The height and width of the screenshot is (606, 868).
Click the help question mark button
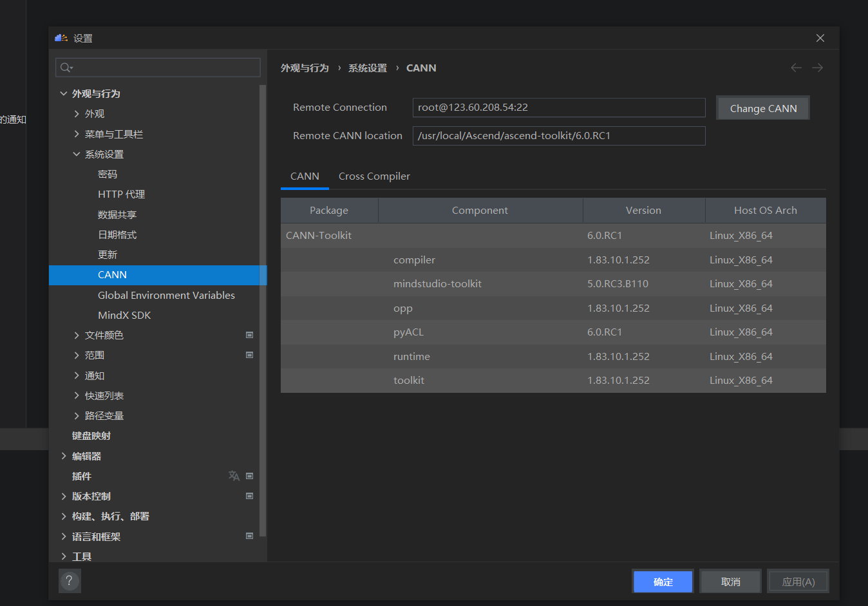[70, 581]
